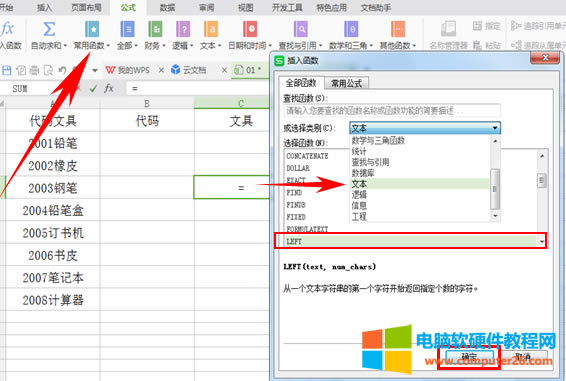Select the LEFT function in the list

pos(410,241)
